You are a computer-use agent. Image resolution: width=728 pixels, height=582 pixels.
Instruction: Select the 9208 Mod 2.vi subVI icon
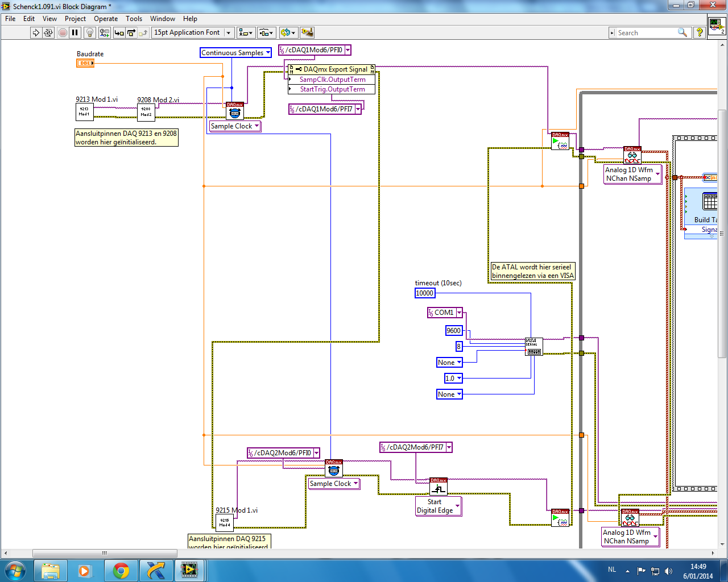tap(146, 111)
